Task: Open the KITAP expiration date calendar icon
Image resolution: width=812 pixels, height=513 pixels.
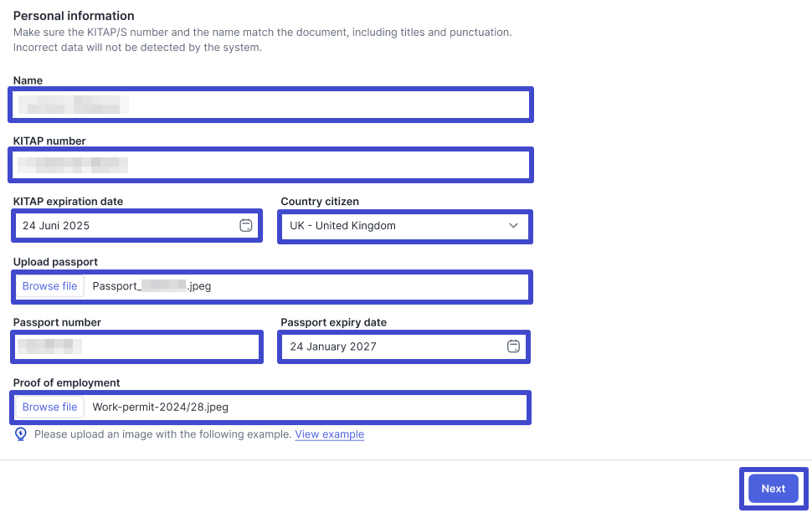Action: 245,225
